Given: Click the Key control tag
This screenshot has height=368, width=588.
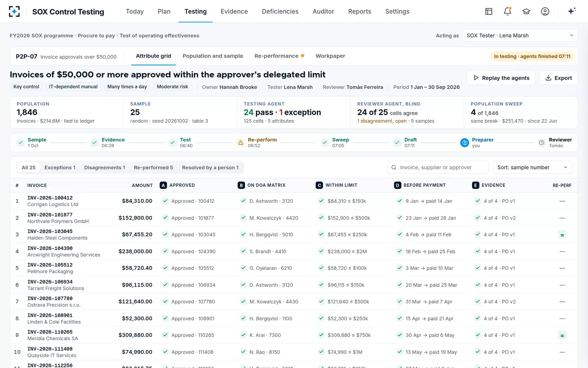Looking at the screenshot, I should tap(26, 87).
